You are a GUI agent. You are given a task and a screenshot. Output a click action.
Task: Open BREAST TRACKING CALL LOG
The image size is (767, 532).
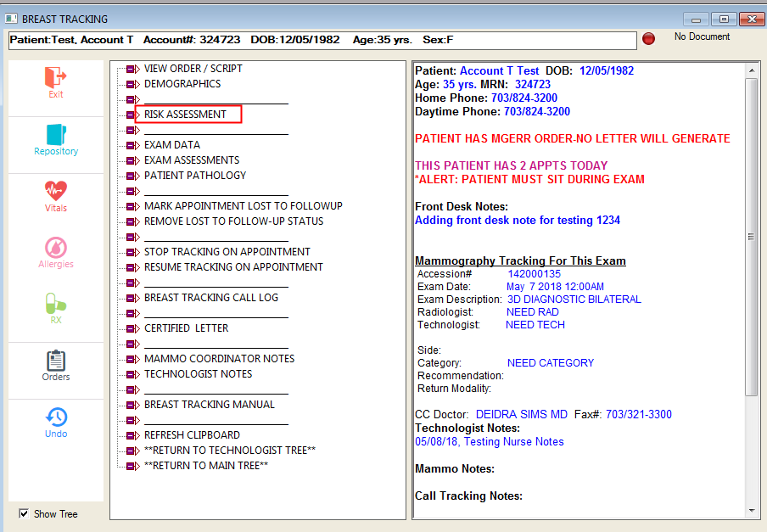pyautogui.click(x=210, y=298)
